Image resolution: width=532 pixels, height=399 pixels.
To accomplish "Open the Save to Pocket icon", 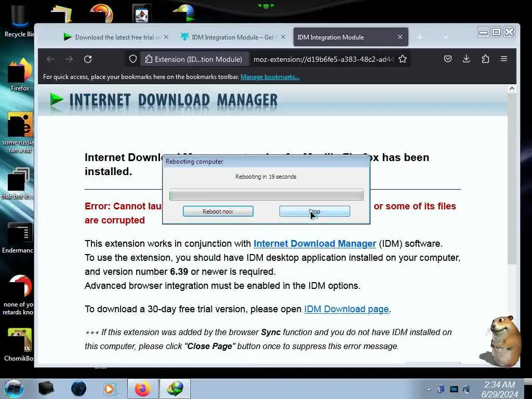I will (x=448, y=59).
